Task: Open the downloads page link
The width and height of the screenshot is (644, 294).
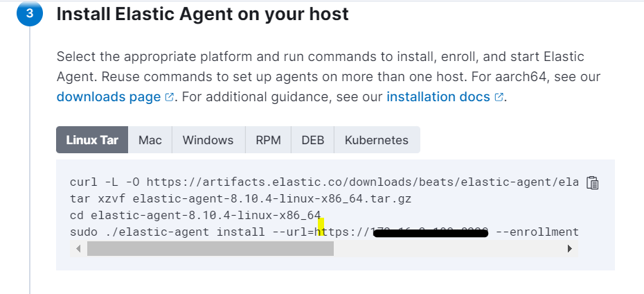Action: pos(109,96)
